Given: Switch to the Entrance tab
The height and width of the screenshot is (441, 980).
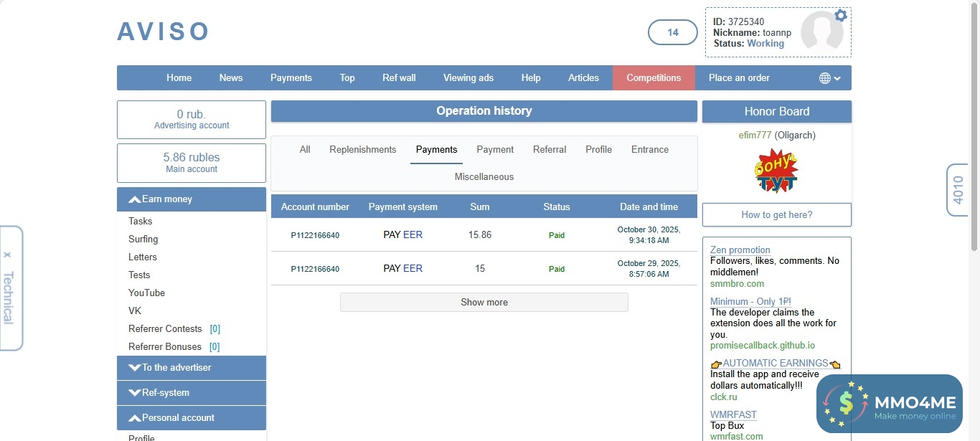Looking at the screenshot, I should click(650, 150).
